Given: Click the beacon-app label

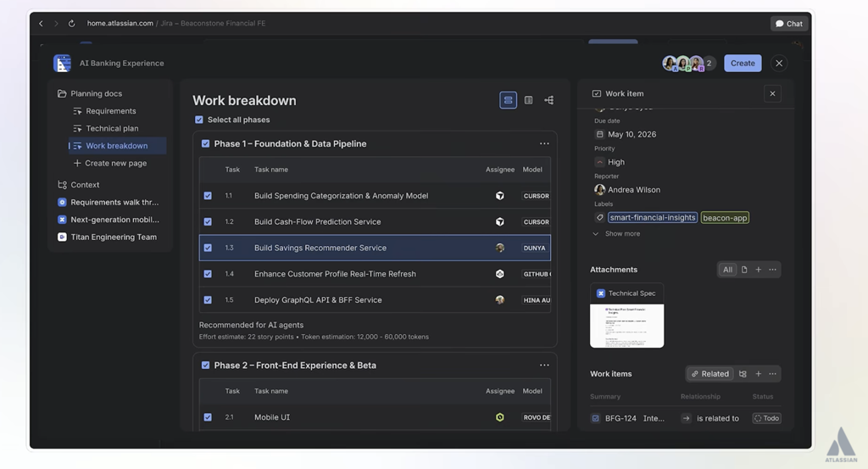Looking at the screenshot, I should click(x=725, y=218).
